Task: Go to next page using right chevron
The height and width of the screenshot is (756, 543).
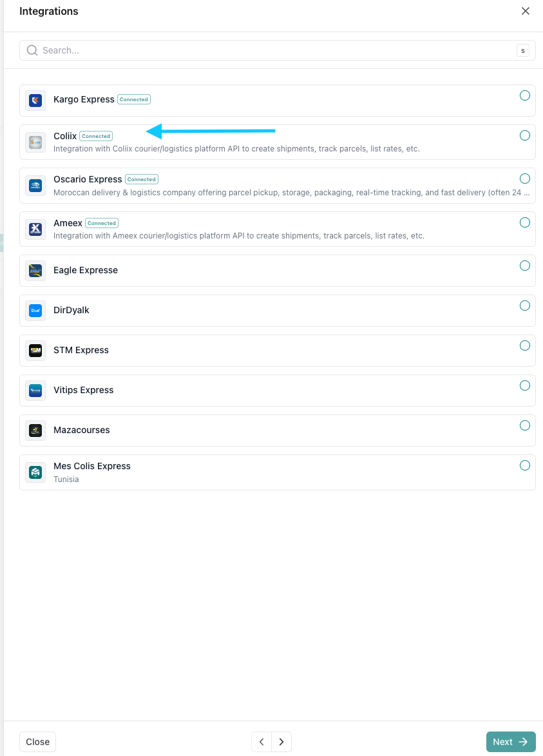Action: tap(281, 742)
